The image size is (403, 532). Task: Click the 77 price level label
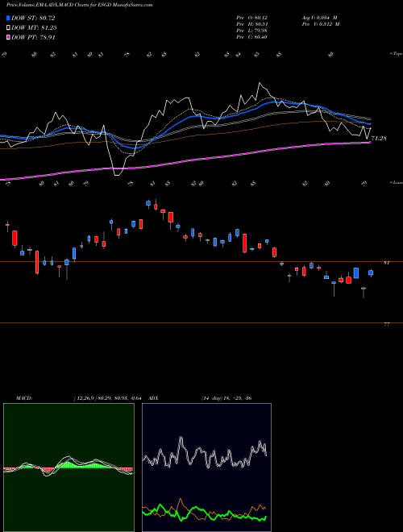386,325
